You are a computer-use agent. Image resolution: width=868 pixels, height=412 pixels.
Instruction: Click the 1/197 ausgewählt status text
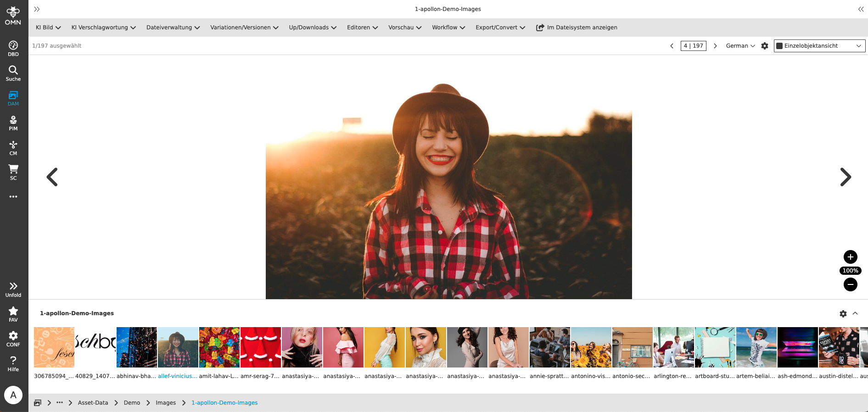click(57, 46)
